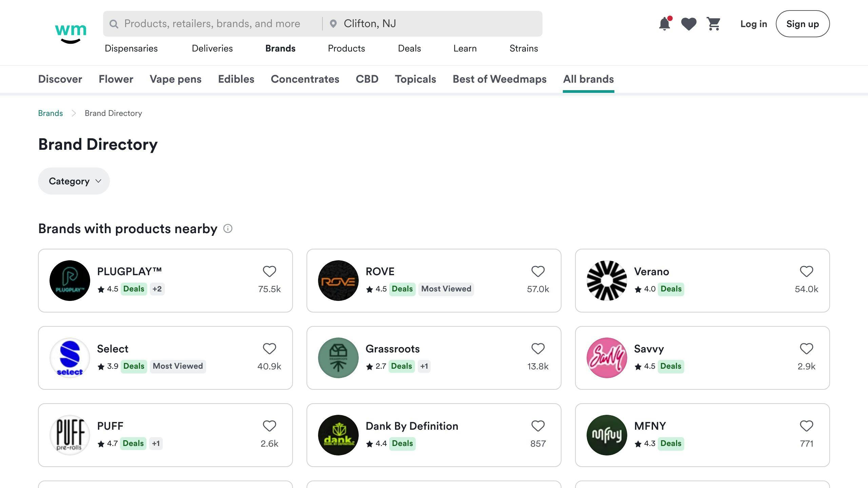Click the PUFF brand logo
This screenshot has width=868, height=488.
70,435
